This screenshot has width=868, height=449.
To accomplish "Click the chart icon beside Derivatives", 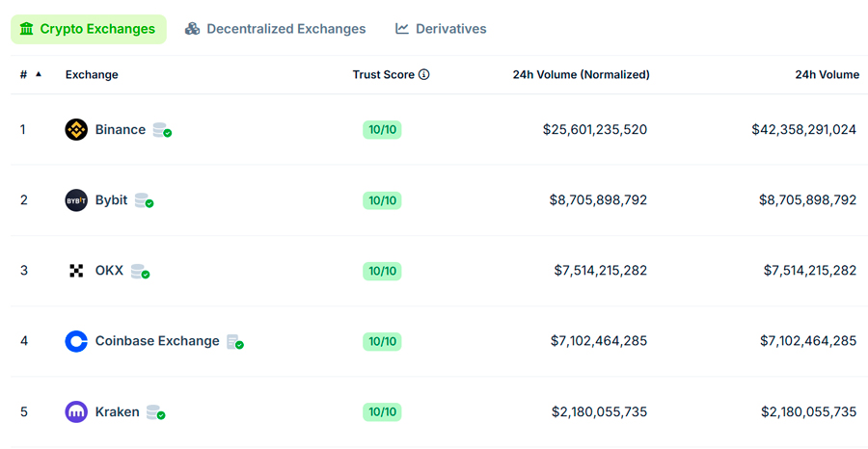I will point(402,29).
